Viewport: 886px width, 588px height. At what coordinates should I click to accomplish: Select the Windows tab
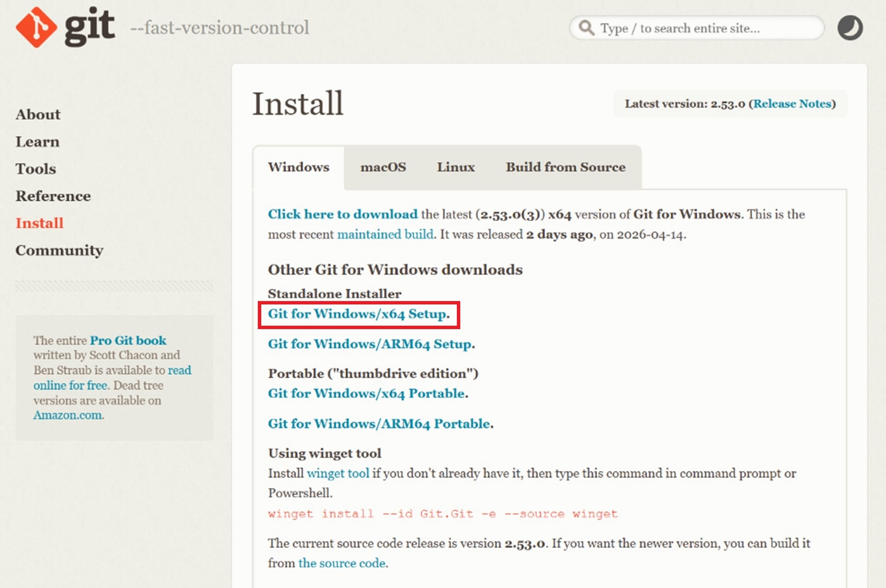pos(299,167)
